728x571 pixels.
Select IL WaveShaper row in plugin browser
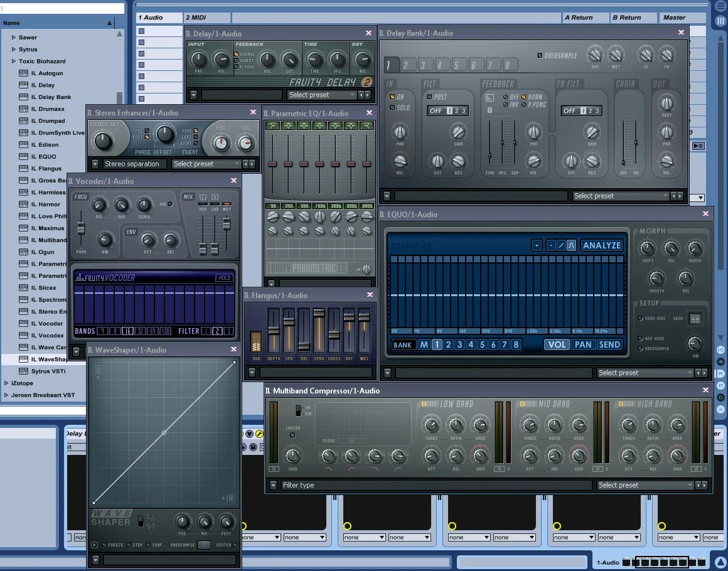point(44,360)
